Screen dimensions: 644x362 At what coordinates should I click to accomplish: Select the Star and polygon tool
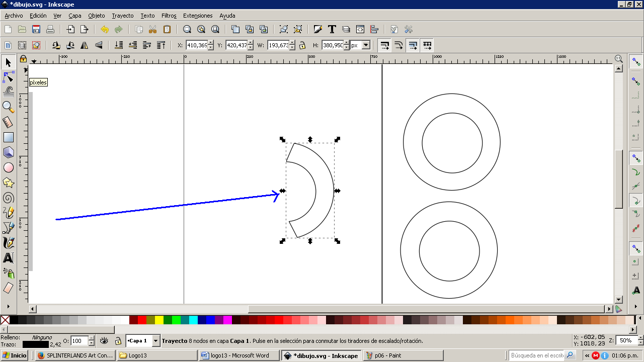(x=8, y=183)
